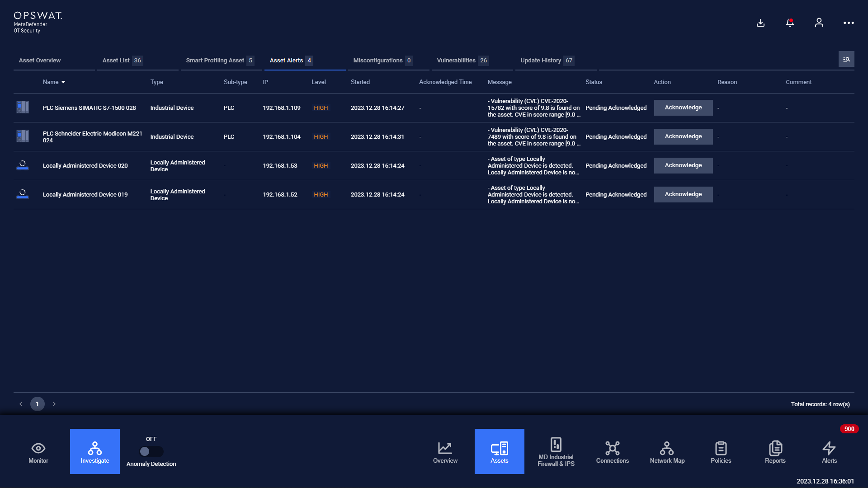This screenshot has height=488, width=868.
Task: Click the IP column header
Action: click(x=265, y=82)
